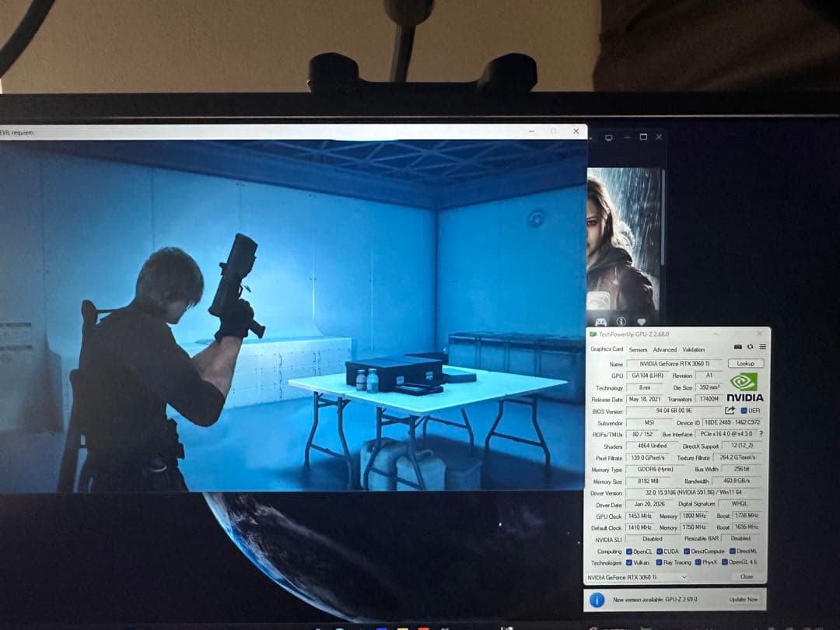This screenshot has height=630, width=840.
Task: Toggle the DirectML checkbox
Action: point(732,551)
